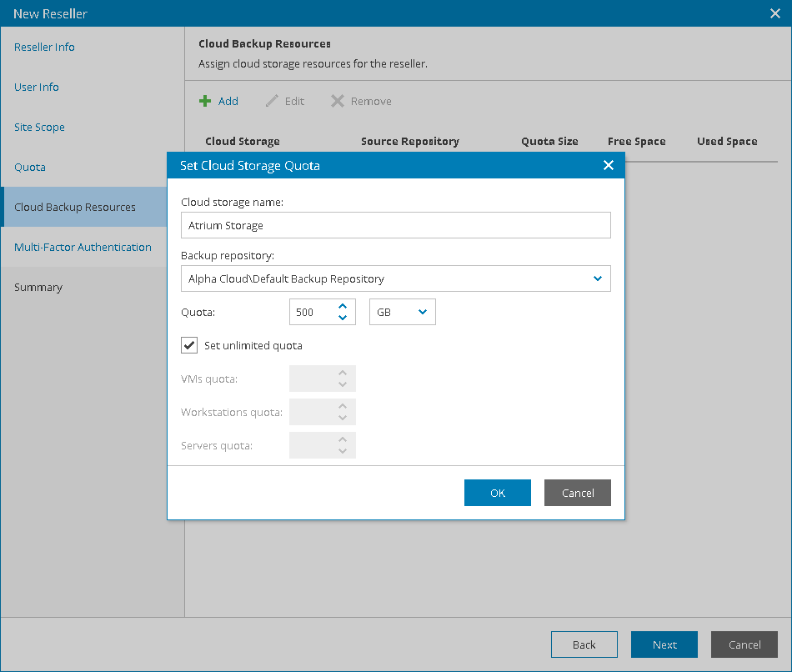Select the User Info step
The image size is (792, 672).
pos(37,88)
